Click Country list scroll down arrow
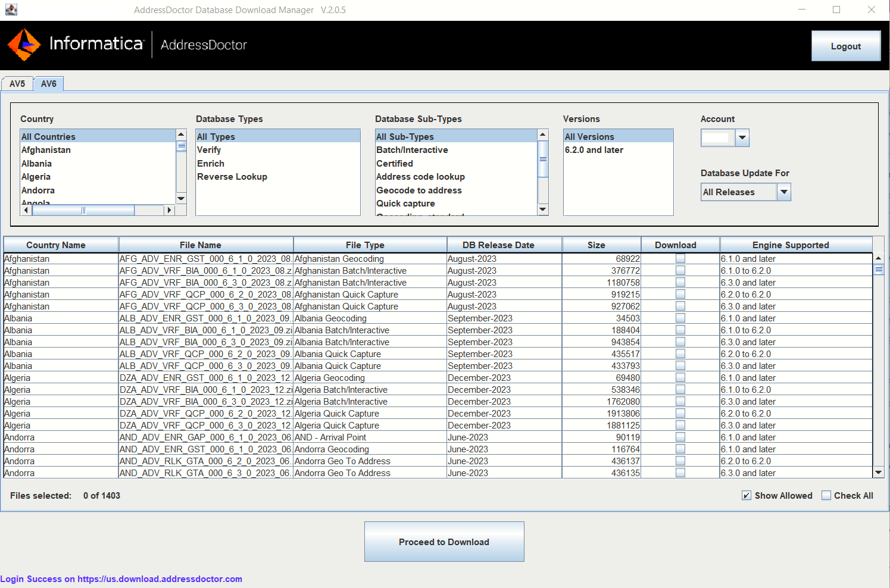Screen dimensions: 890x588 182,198
